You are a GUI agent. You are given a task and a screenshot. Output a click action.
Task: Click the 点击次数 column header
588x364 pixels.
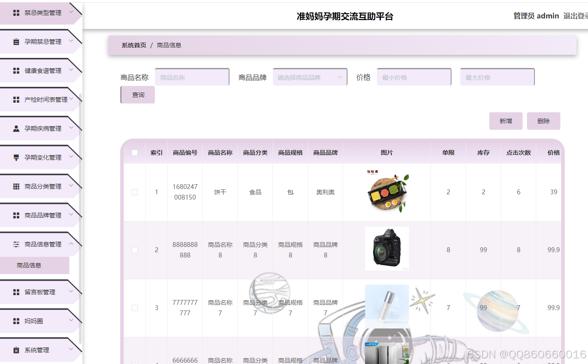tap(519, 153)
